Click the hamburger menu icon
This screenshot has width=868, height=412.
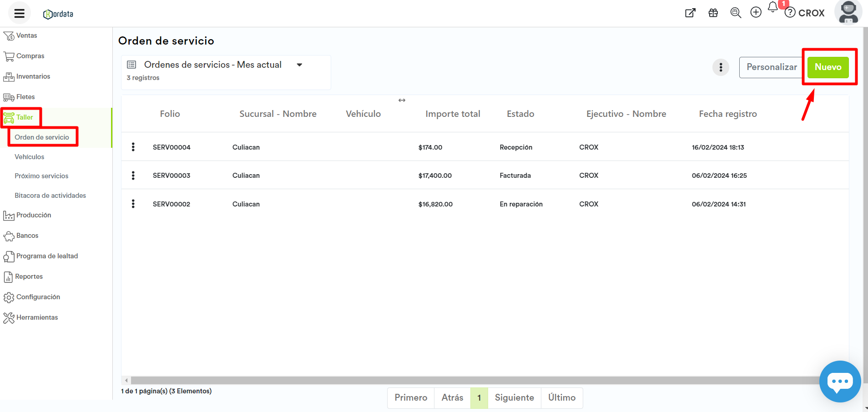point(19,13)
